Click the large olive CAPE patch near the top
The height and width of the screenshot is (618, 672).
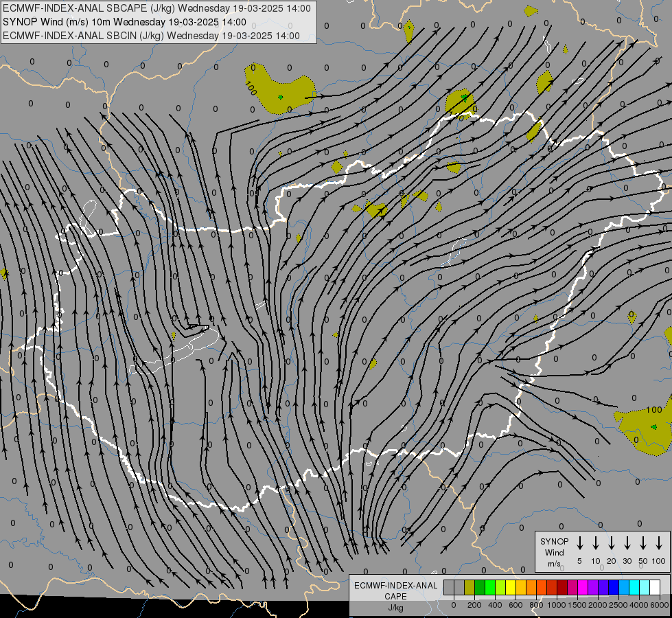tap(279, 91)
